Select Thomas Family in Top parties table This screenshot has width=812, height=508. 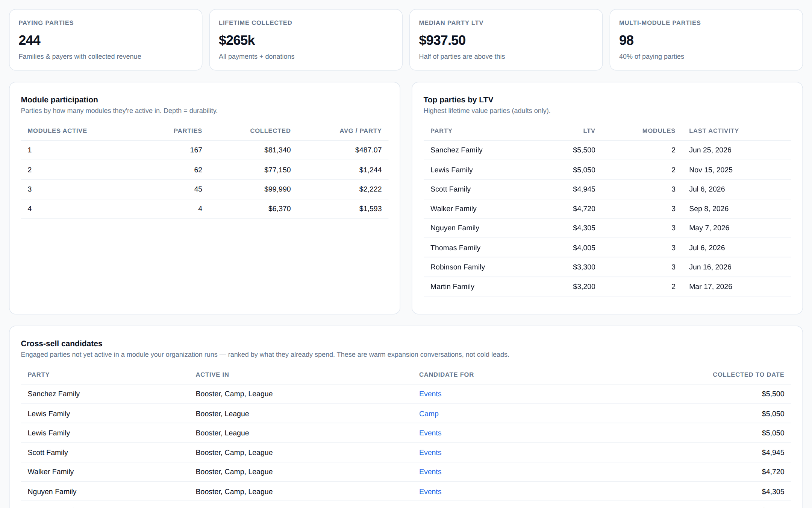[455, 248]
